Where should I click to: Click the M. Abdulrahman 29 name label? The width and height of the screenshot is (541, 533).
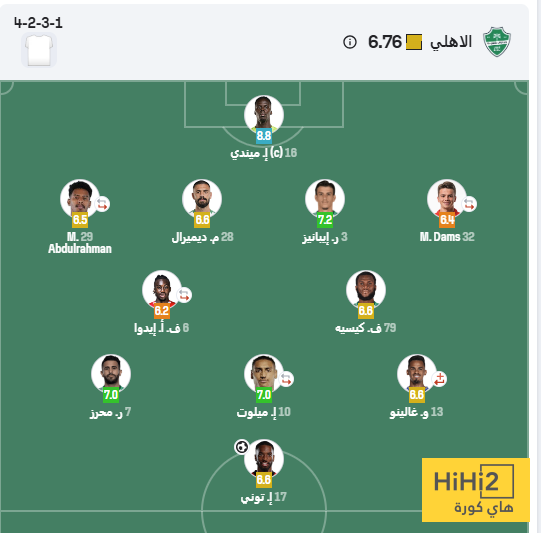click(80, 243)
